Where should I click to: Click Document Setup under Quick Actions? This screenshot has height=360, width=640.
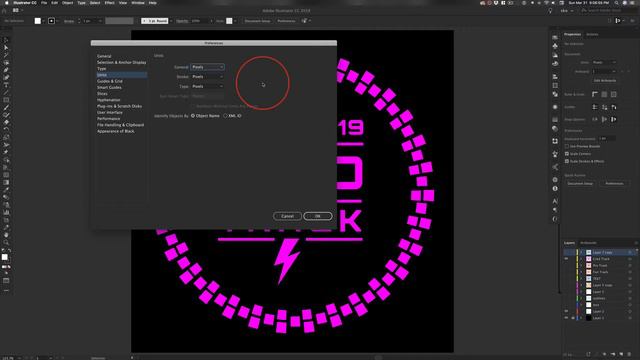pos(580,184)
